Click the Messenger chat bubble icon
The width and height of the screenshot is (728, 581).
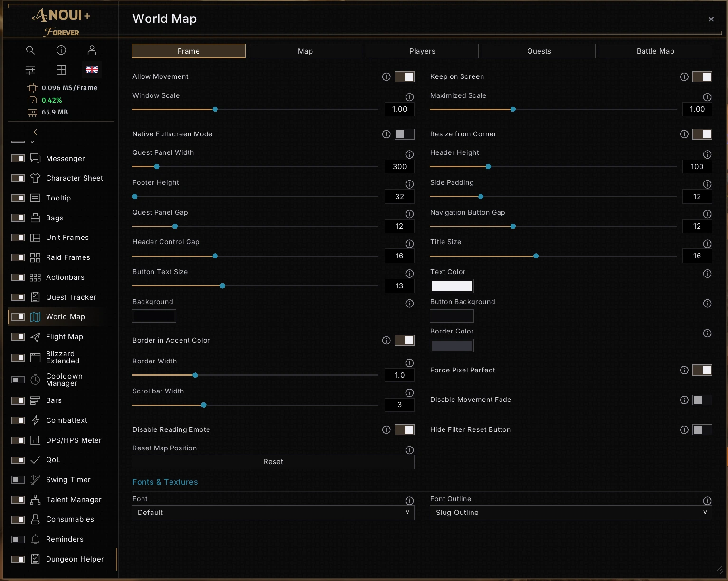point(35,158)
